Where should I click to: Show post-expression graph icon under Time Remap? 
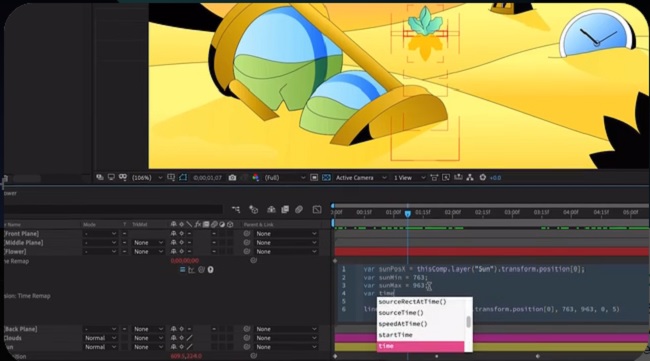coord(191,270)
